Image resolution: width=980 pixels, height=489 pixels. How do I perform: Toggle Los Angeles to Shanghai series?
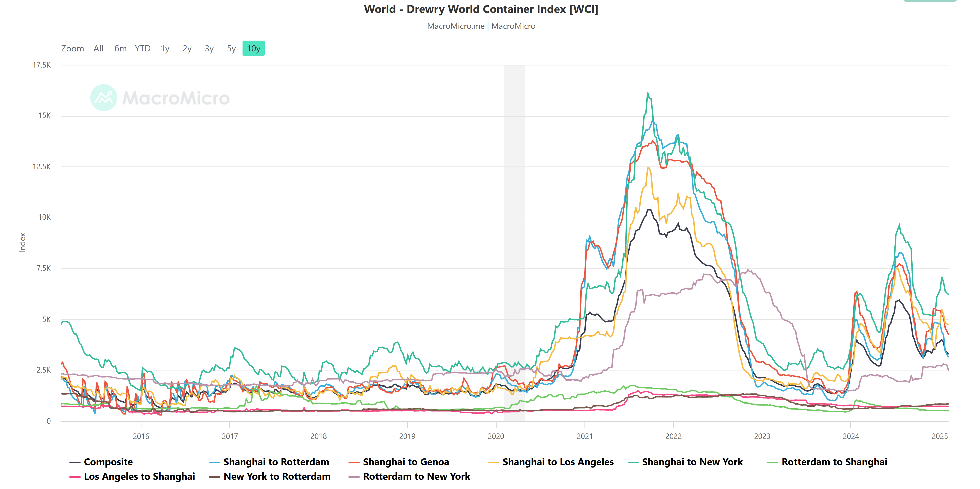pos(139,477)
